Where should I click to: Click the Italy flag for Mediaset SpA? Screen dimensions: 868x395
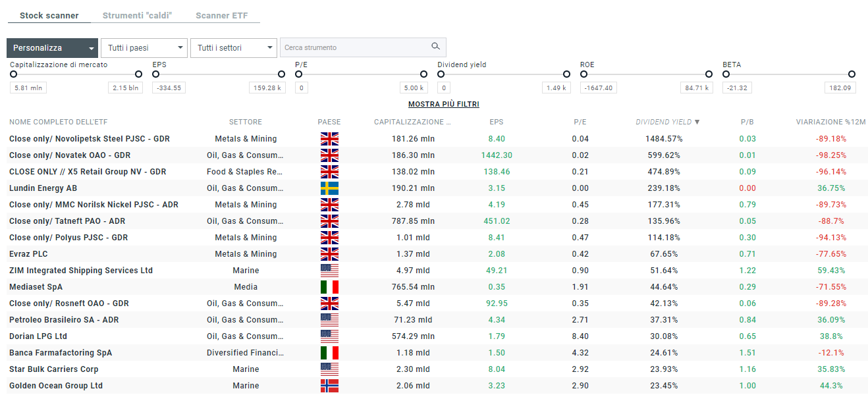(x=329, y=287)
